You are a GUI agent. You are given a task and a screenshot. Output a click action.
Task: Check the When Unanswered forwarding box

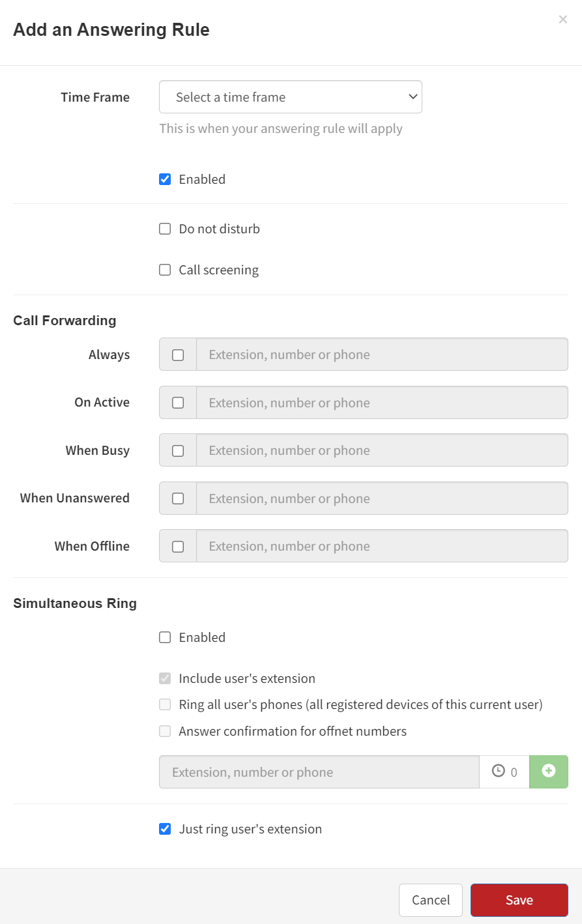tap(178, 498)
